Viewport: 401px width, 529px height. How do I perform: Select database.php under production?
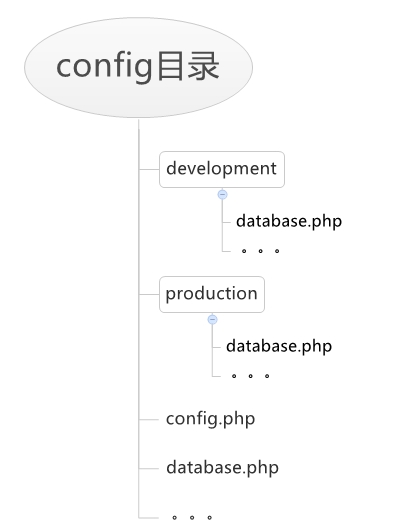tap(279, 346)
